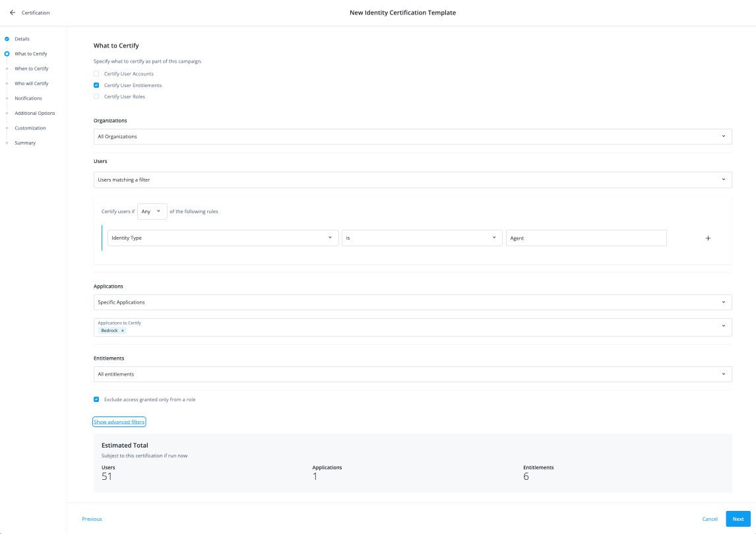Enable Certify User Roles checkbox
The height and width of the screenshot is (534, 756).
(x=96, y=96)
